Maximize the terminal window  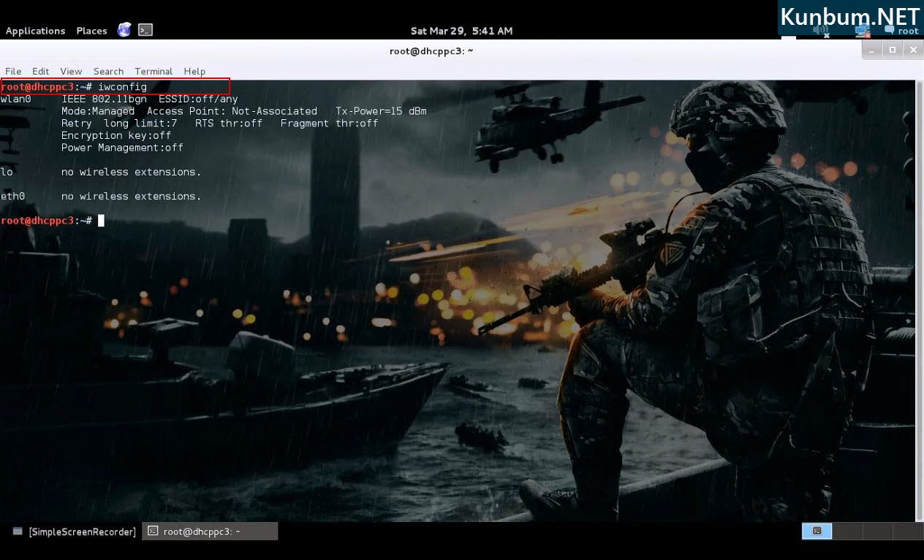tap(892, 50)
